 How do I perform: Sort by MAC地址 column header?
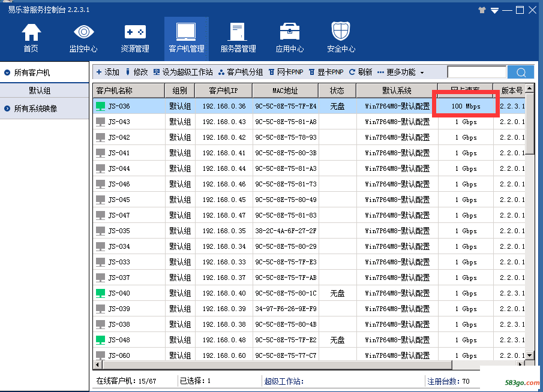pyautogui.click(x=286, y=91)
